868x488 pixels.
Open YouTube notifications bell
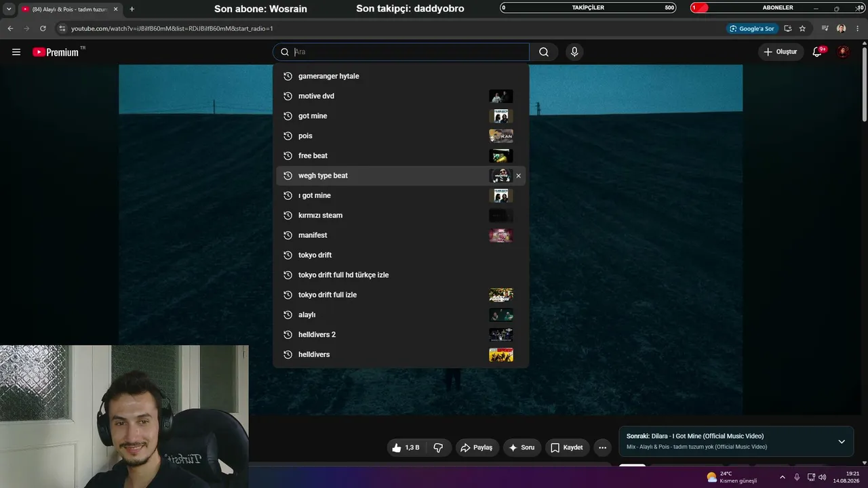click(x=817, y=52)
